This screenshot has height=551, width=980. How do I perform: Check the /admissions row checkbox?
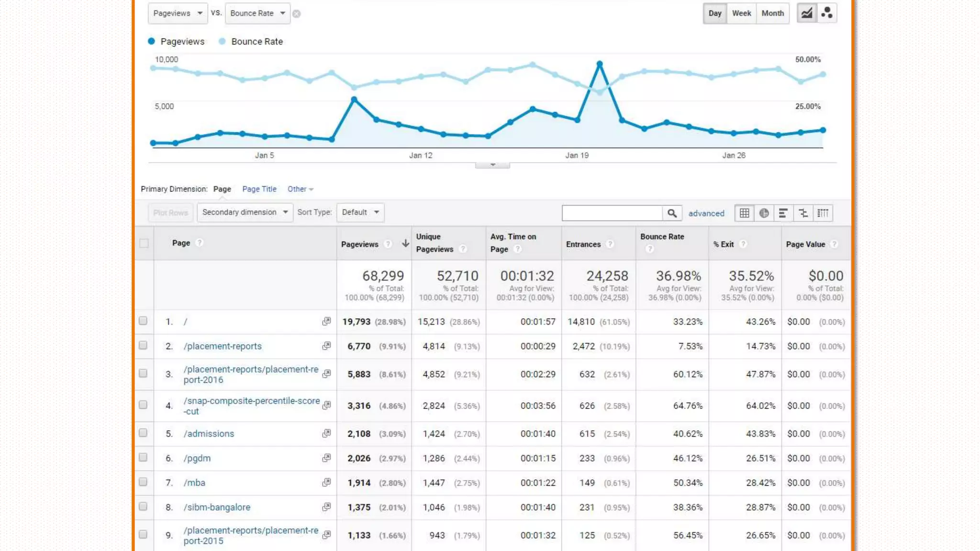pos(143,433)
